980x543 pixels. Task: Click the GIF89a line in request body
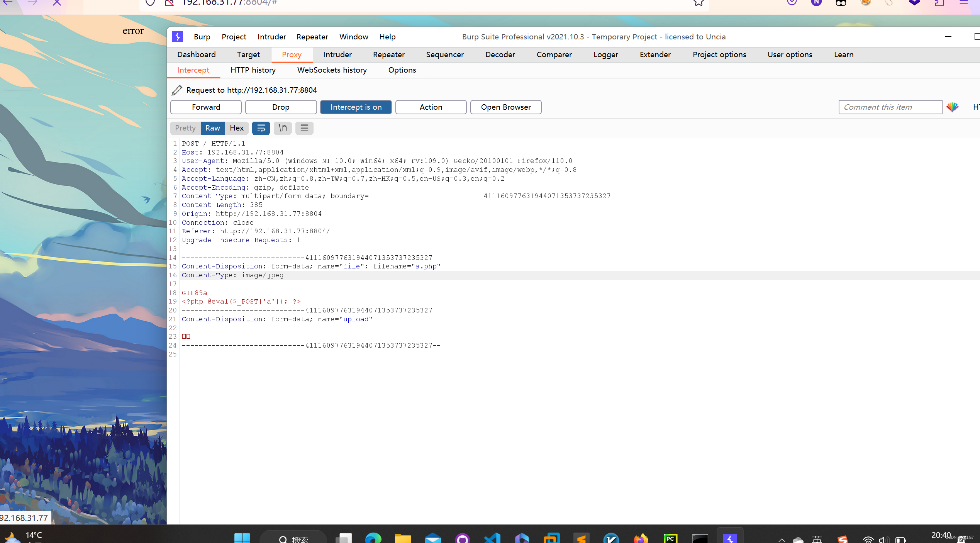(195, 293)
